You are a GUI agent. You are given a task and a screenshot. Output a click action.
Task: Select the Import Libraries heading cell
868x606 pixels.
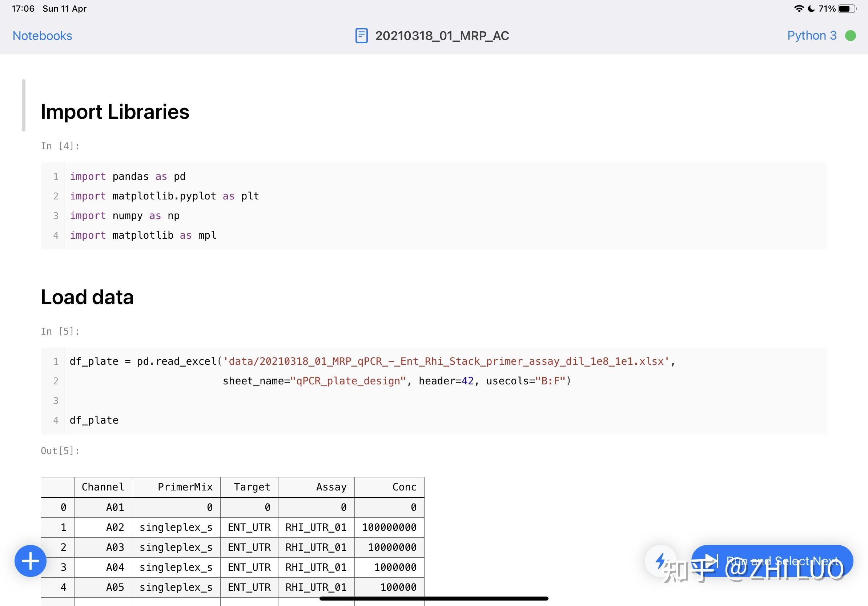tap(115, 112)
